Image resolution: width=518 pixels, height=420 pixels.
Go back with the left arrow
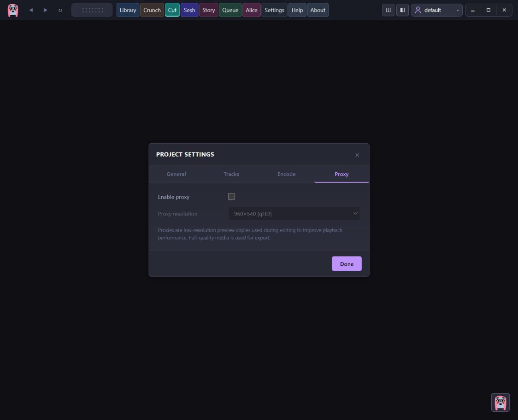31,10
